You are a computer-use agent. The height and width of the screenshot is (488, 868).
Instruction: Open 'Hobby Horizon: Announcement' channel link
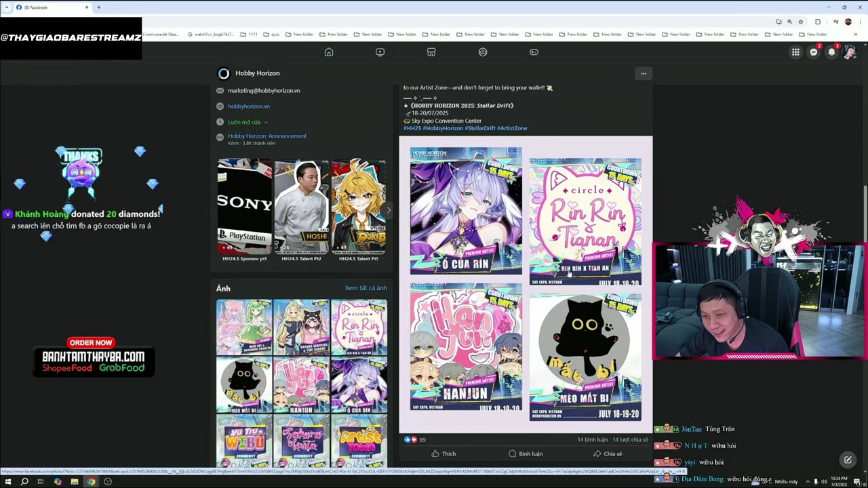[x=267, y=136]
